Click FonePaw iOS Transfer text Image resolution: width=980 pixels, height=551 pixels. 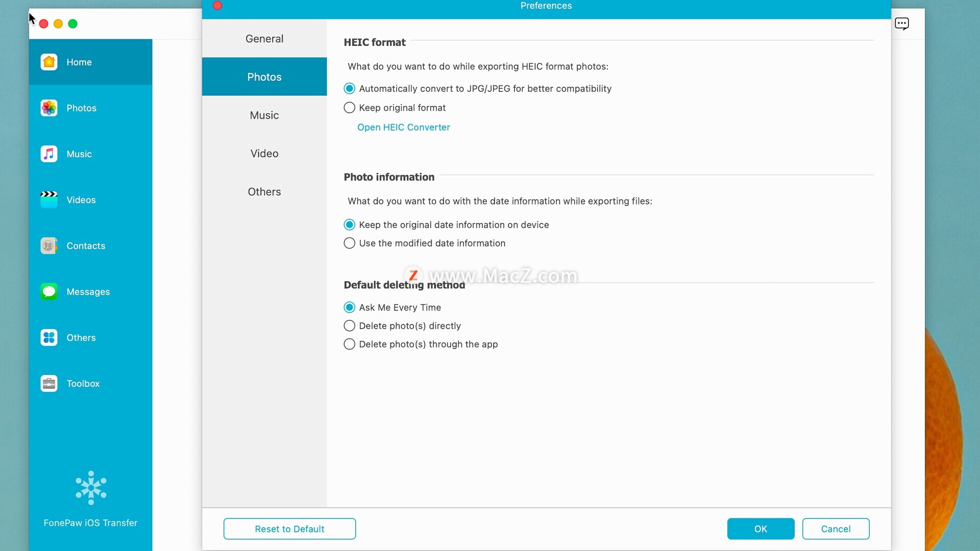pos(90,523)
